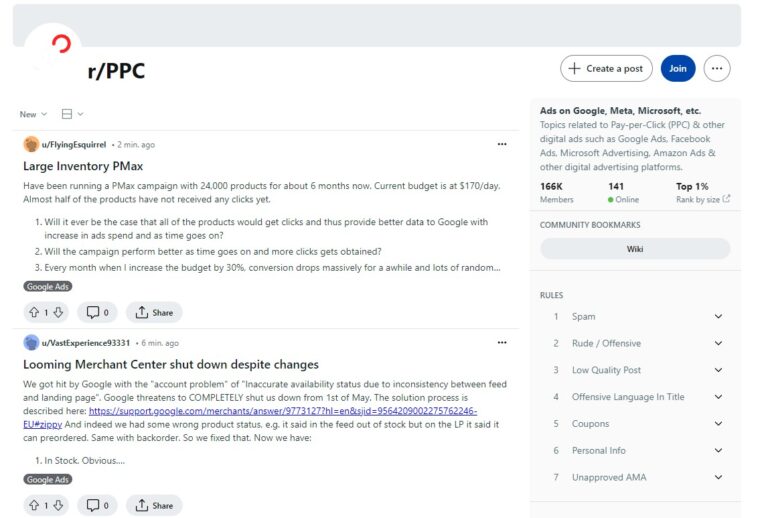
Task: Upvote the Looming Merchant Center post
Action: [33, 505]
